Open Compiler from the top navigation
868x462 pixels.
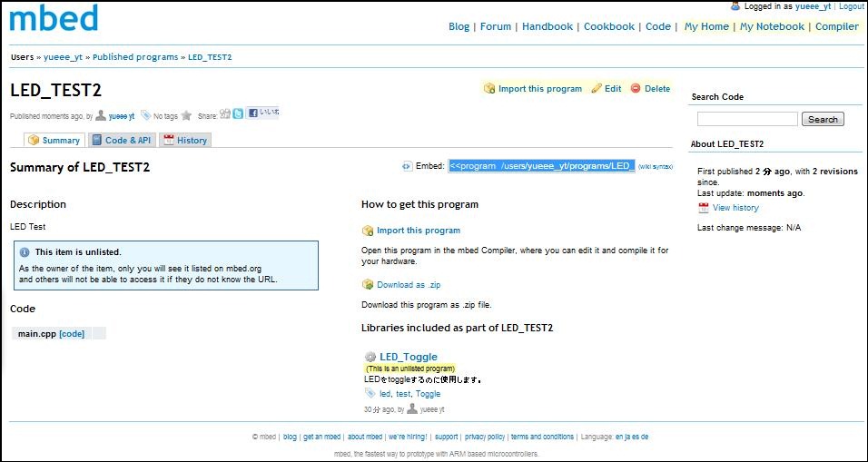click(836, 26)
